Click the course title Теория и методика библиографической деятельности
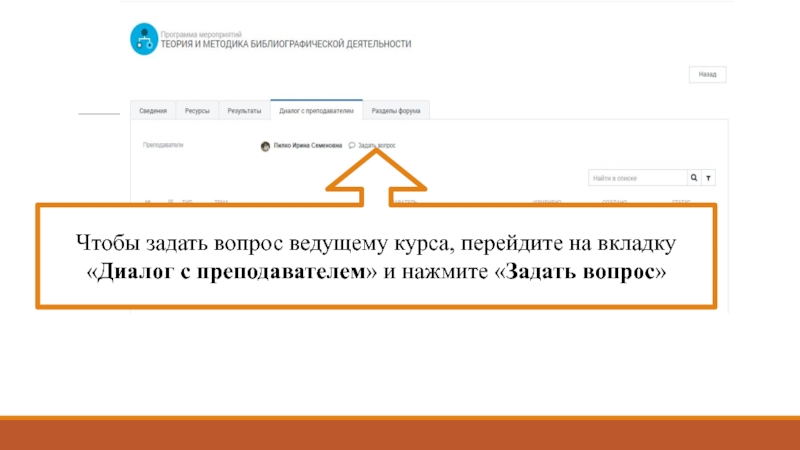The image size is (800, 450). (x=286, y=44)
